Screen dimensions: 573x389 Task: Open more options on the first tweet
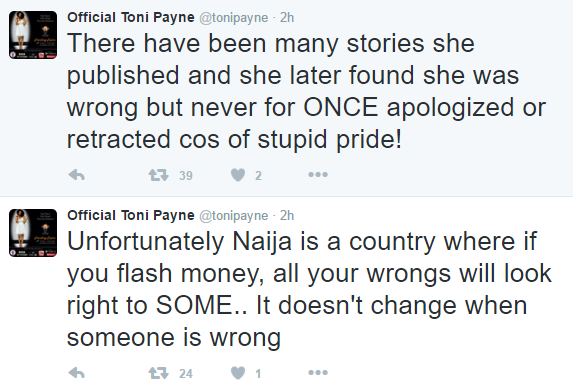click(318, 175)
